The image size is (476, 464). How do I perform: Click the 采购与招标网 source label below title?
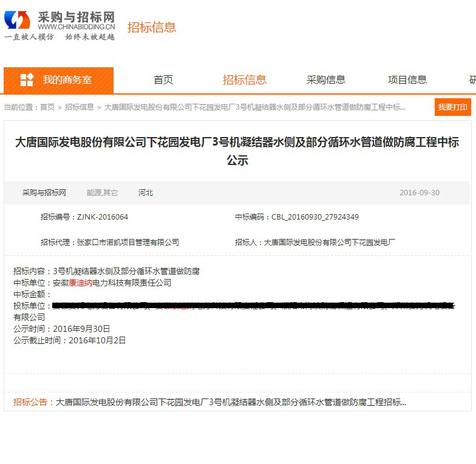point(44,193)
